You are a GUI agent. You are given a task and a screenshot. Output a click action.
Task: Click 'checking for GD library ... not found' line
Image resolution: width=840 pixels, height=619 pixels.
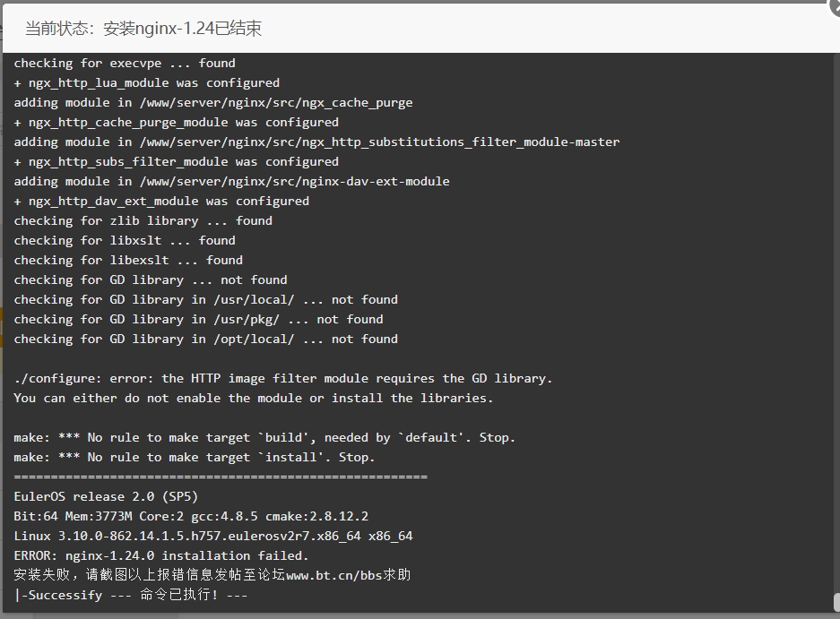click(x=151, y=280)
